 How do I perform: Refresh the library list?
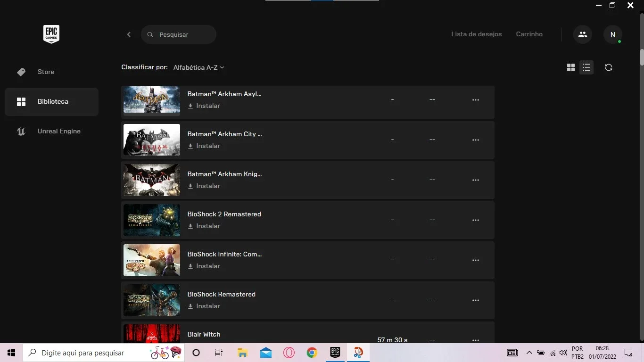click(609, 67)
